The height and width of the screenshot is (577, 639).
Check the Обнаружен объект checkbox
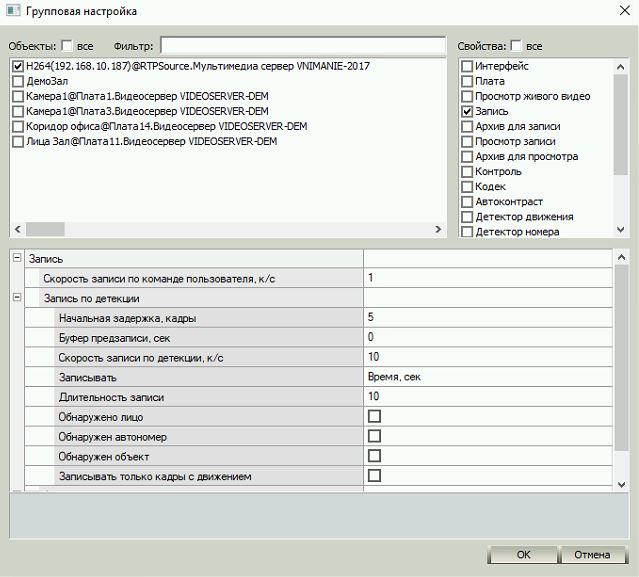[375, 456]
